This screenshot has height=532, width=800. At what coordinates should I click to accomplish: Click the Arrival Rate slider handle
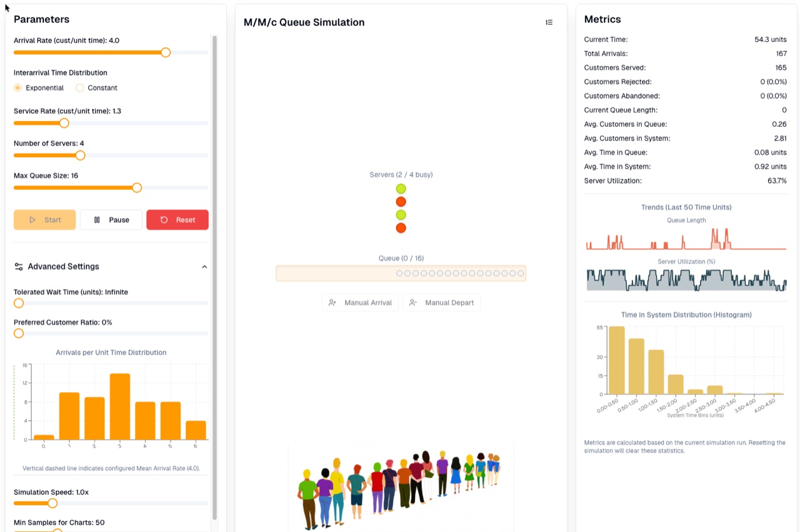pos(166,52)
